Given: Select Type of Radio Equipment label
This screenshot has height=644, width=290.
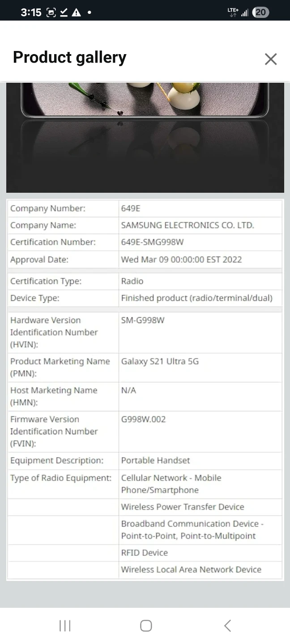Looking at the screenshot, I should click(x=61, y=478).
